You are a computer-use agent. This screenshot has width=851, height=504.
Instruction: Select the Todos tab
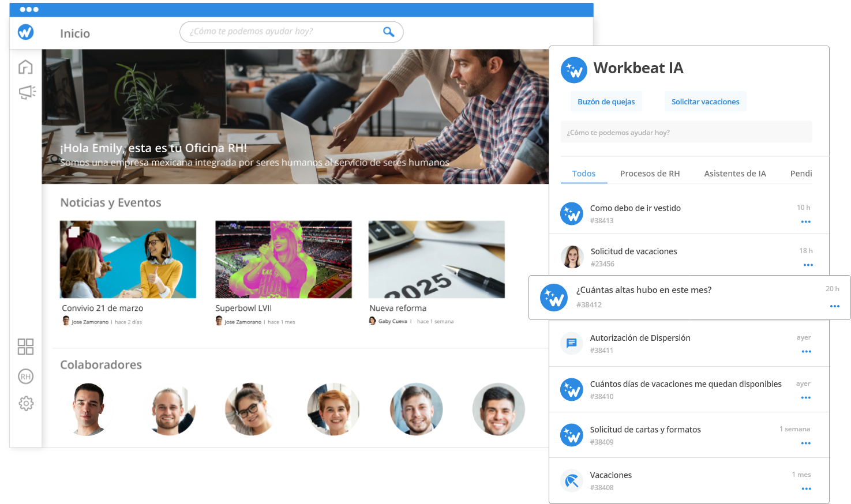(x=584, y=174)
